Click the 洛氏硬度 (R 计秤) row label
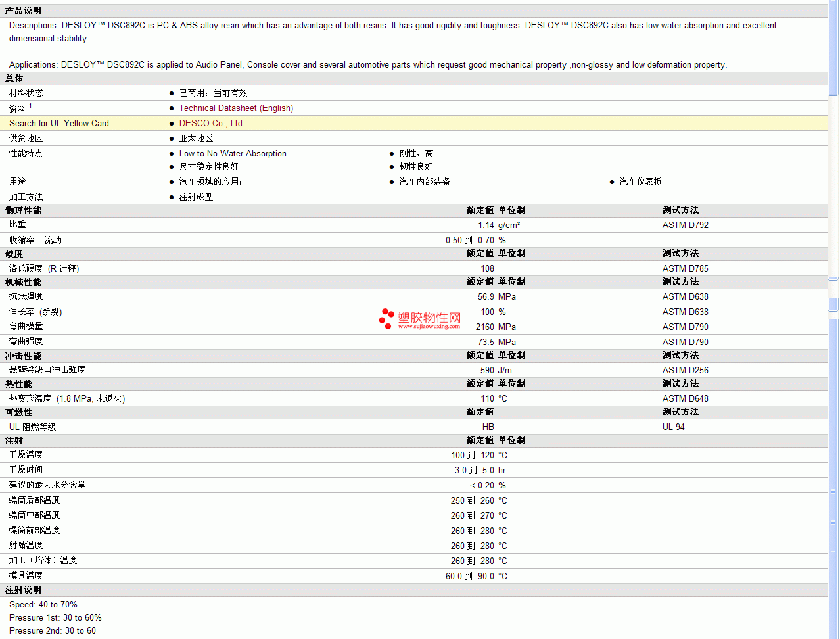This screenshot has height=639, width=840. tap(44, 269)
